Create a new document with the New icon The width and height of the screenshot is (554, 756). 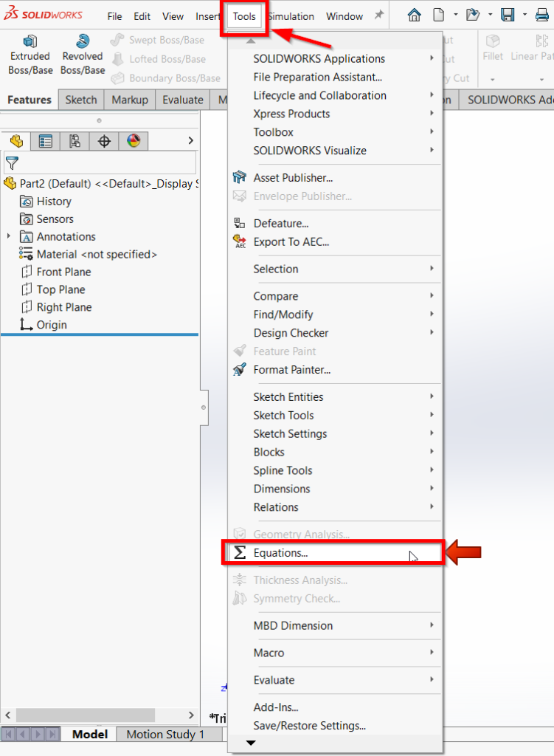[438, 15]
